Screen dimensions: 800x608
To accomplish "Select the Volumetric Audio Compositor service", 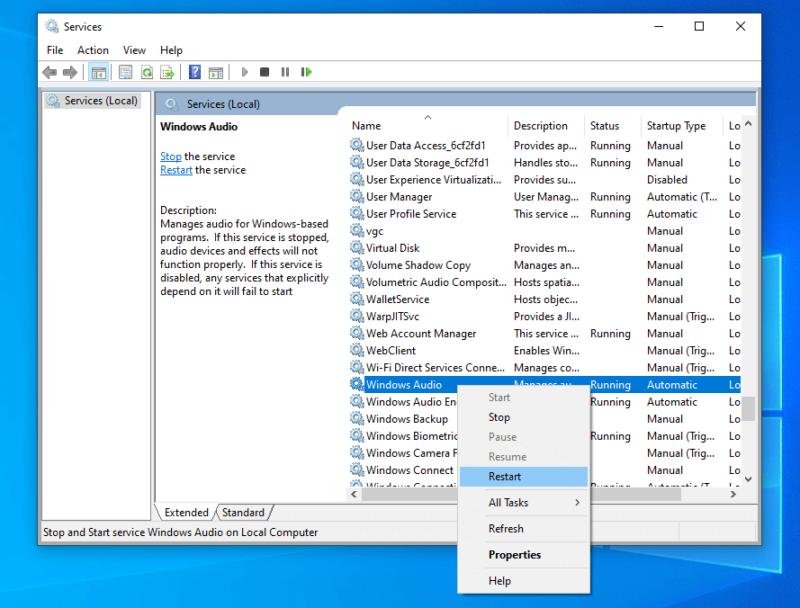I will 544,282.
